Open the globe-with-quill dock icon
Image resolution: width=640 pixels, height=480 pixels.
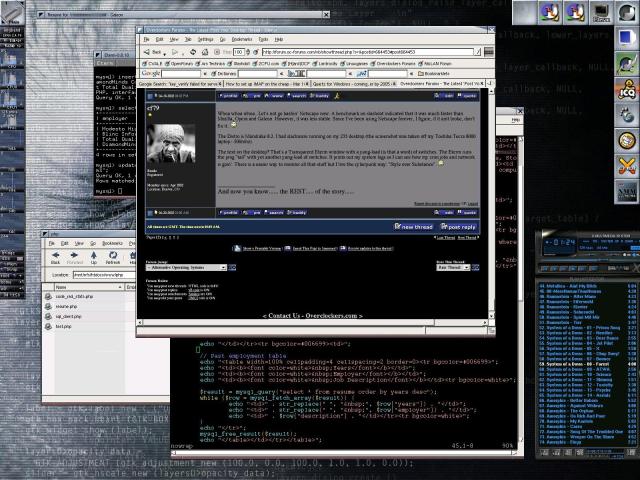tap(627, 64)
